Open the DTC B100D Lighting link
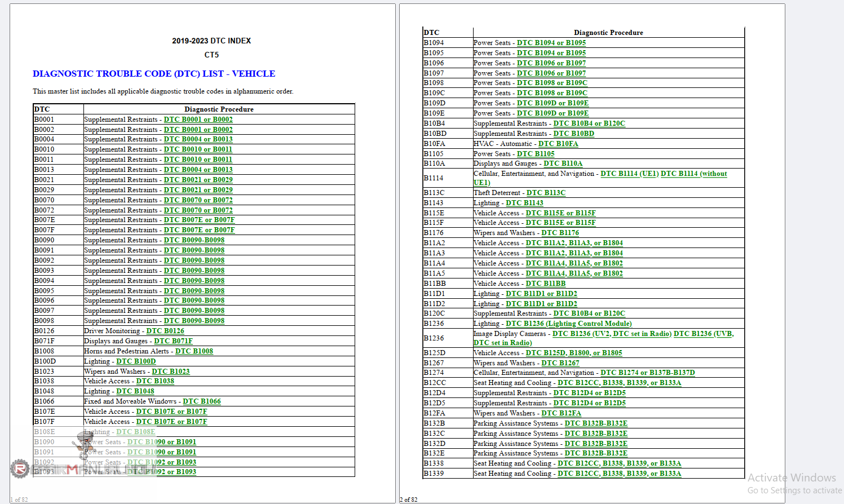This screenshot has height=504, width=844. pyautogui.click(x=136, y=361)
